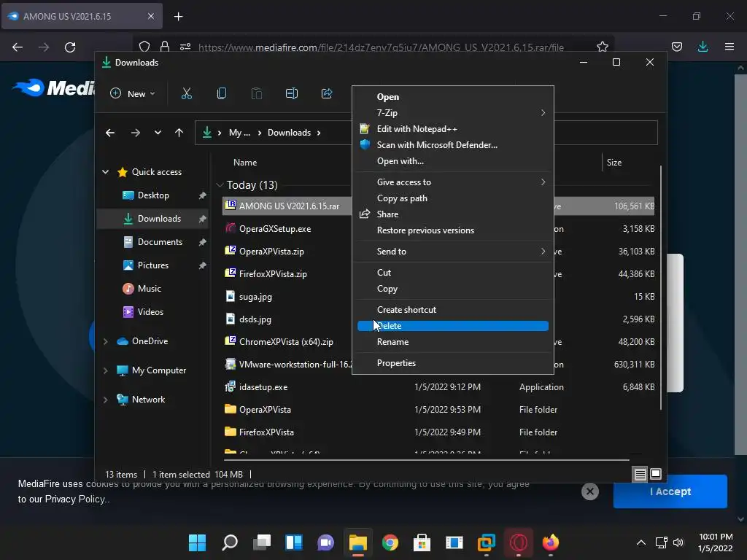Screen dimensions: 747x560
Task: Open recent locations dropdown chevron
Action: [158, 133]
